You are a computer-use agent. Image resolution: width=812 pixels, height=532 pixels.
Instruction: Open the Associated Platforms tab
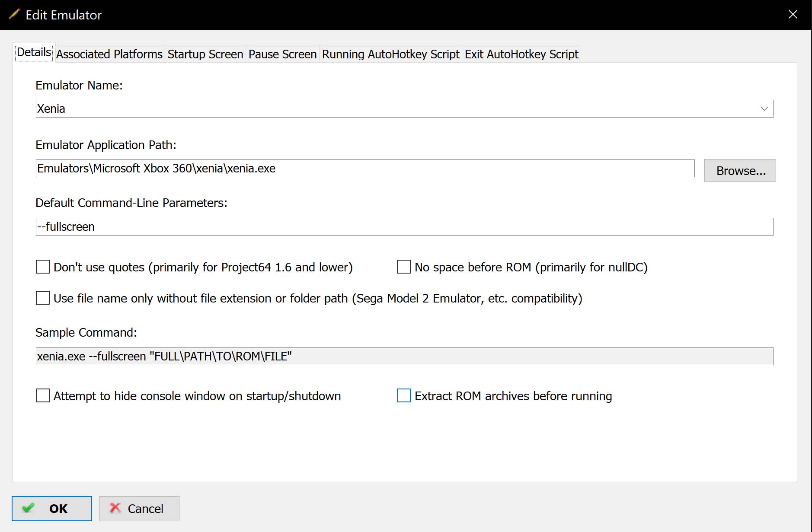109,54
